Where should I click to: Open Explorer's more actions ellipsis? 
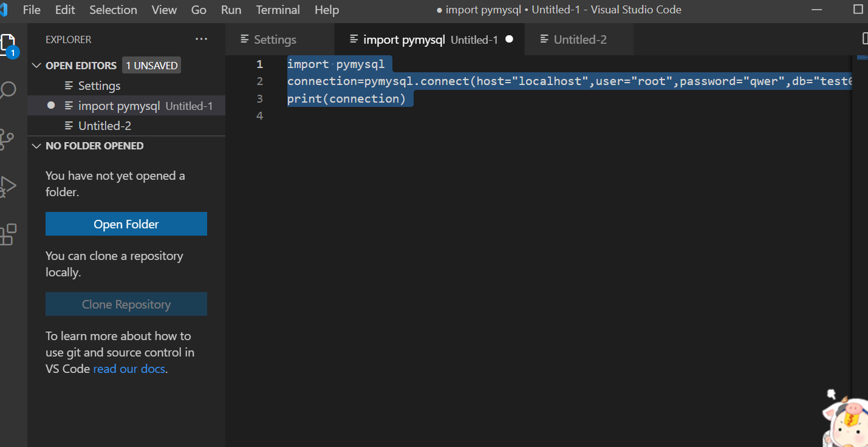pos(201,39)
